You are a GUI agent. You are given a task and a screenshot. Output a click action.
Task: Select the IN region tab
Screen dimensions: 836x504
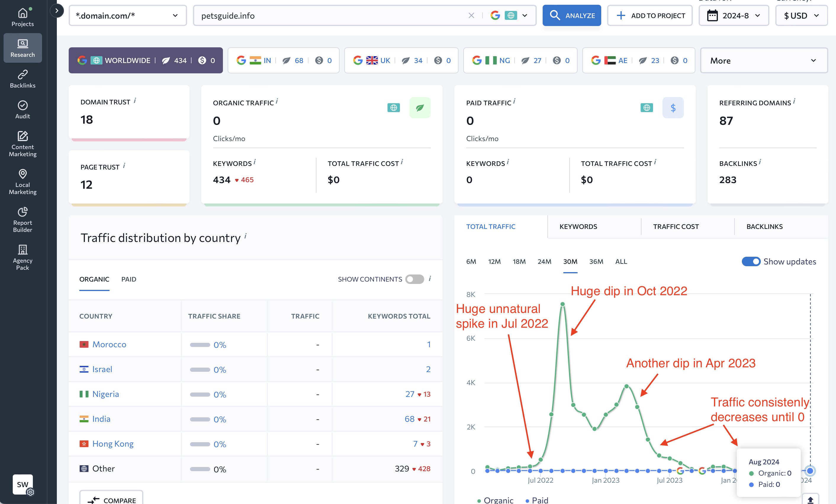pyautogui.click(x=283, y=60)
